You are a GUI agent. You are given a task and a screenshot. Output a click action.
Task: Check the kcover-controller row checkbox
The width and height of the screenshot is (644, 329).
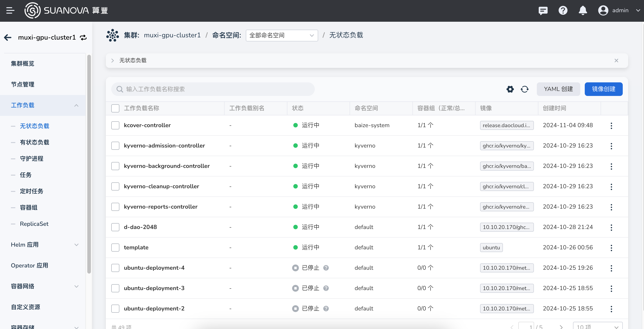[115, 125]
